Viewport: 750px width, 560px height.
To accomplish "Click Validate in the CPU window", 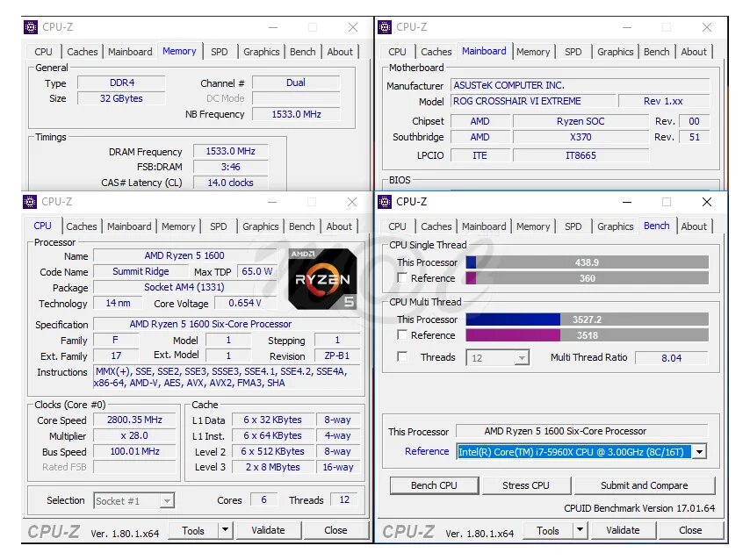I will 268,530.
